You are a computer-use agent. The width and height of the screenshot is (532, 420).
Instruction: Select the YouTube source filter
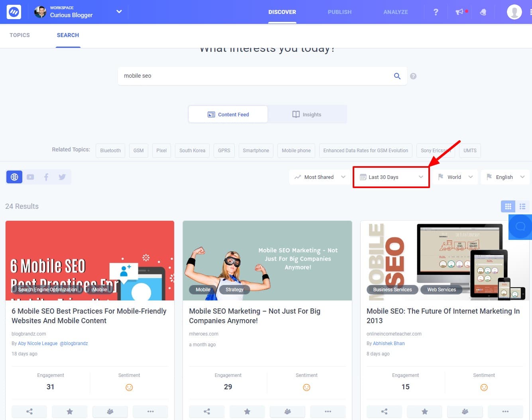[30, 177]
